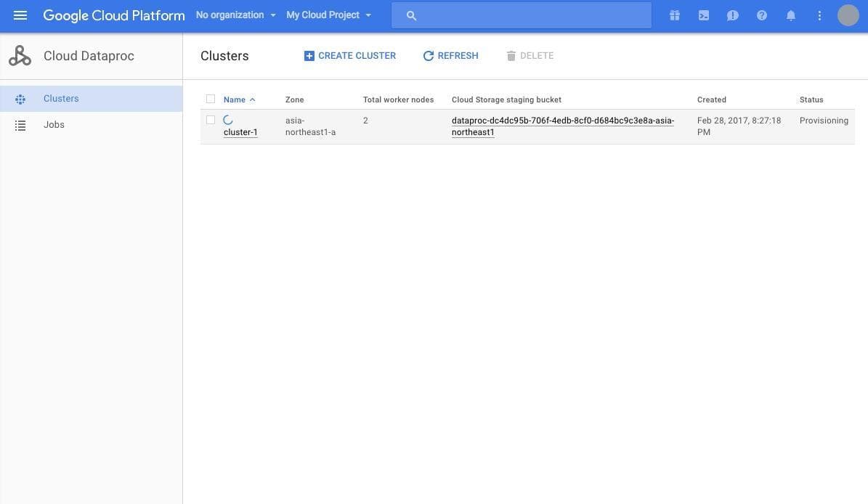The image size is (868, 504).
Task: Click the user account avatar
Action: pyautogui.click(x=848, y=15)
